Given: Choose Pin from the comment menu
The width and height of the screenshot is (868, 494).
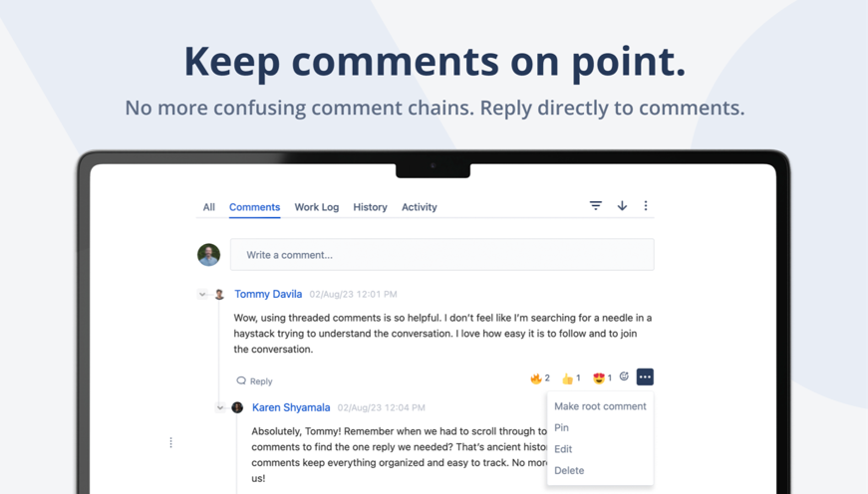Looking at the screenshot, I should tap(562, 428).
